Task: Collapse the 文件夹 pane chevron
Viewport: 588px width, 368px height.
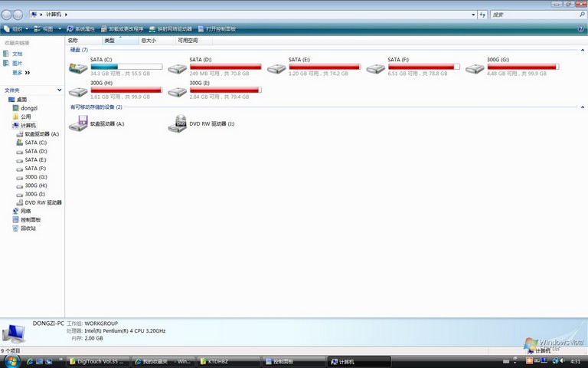Action: (x=59, y=90)
